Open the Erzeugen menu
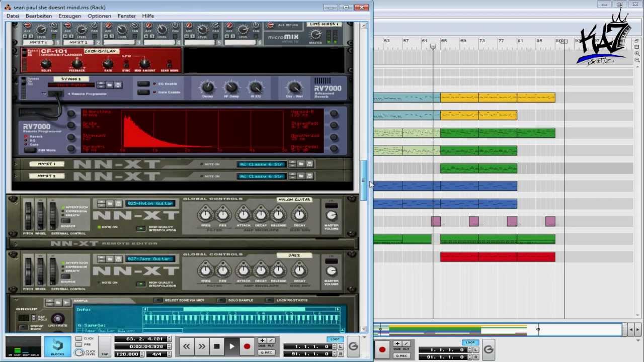The image size is (644, 362). [x=69, y=16]
